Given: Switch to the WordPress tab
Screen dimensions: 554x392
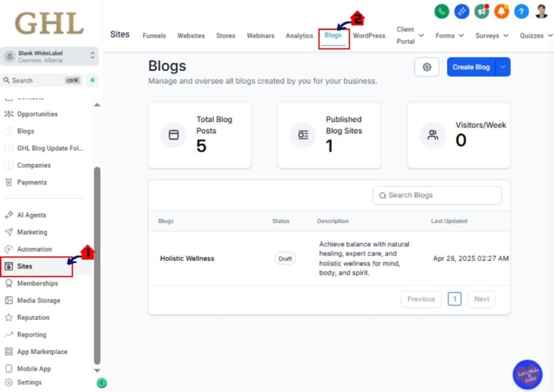Looking at the screenshot, I should 369,35.
